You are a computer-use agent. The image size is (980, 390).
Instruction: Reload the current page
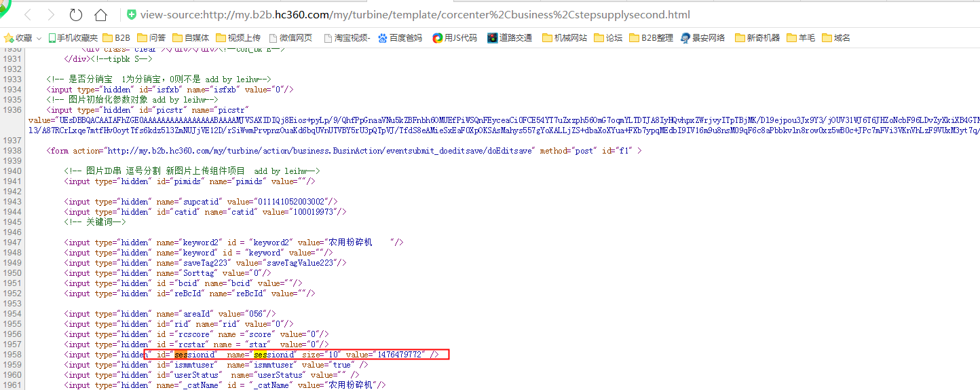[75, 15]
